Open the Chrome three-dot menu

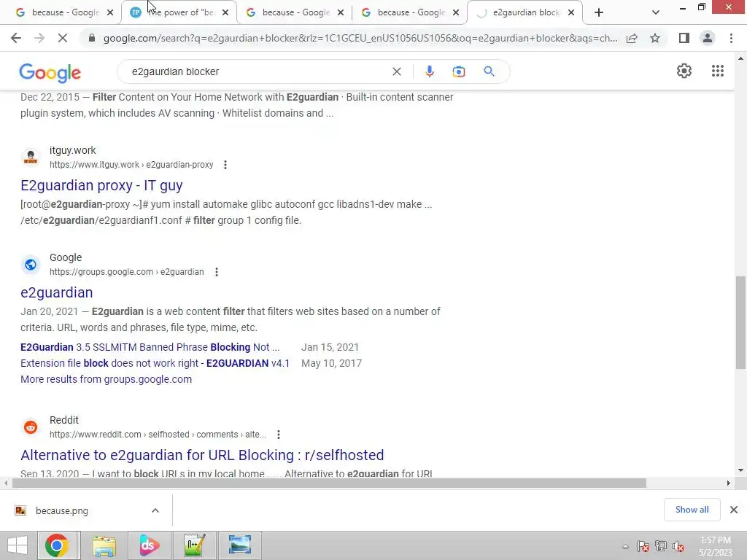[731, 38]
